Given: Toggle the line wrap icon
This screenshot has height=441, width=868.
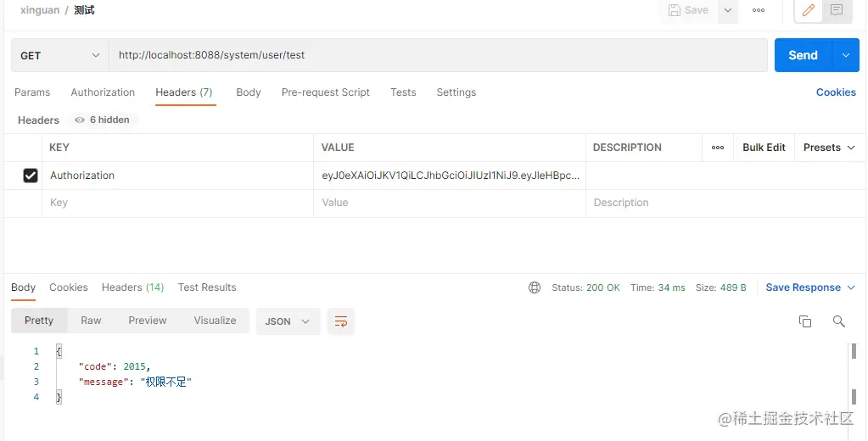Looking at the screenshot, I should 341,321.
